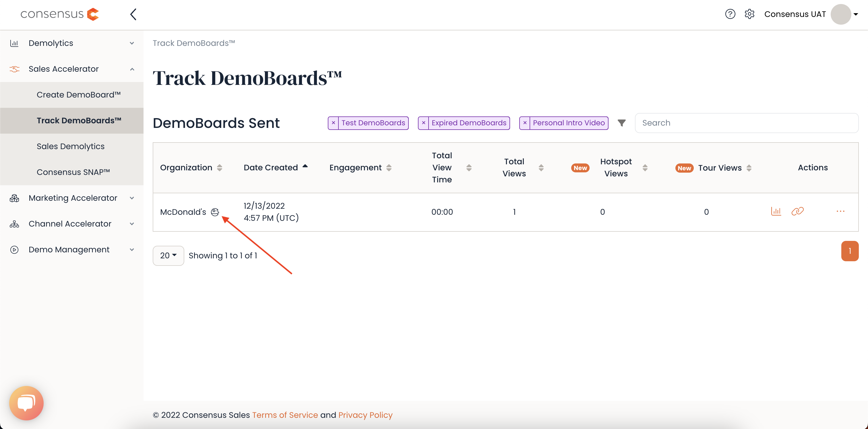Open the Terms of Service link
Viewport: 868px width, 429px height.
[285, 415]
